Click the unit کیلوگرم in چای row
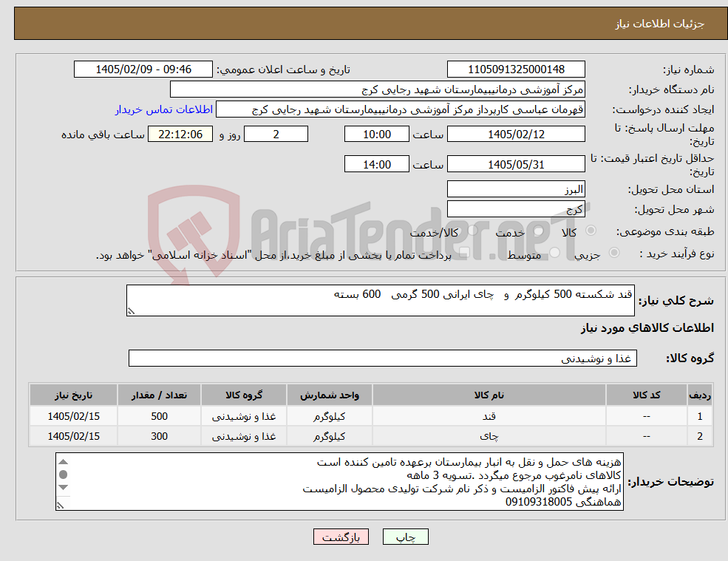728x561 pixels. pyautogui.click(x=329, y=436)
